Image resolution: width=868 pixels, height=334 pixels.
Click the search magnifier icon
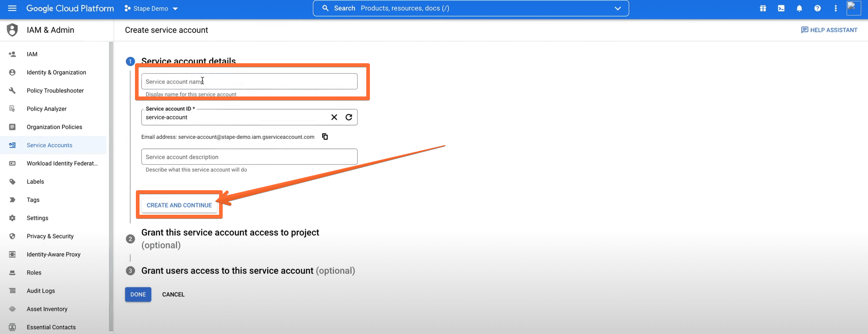point(325,8)
